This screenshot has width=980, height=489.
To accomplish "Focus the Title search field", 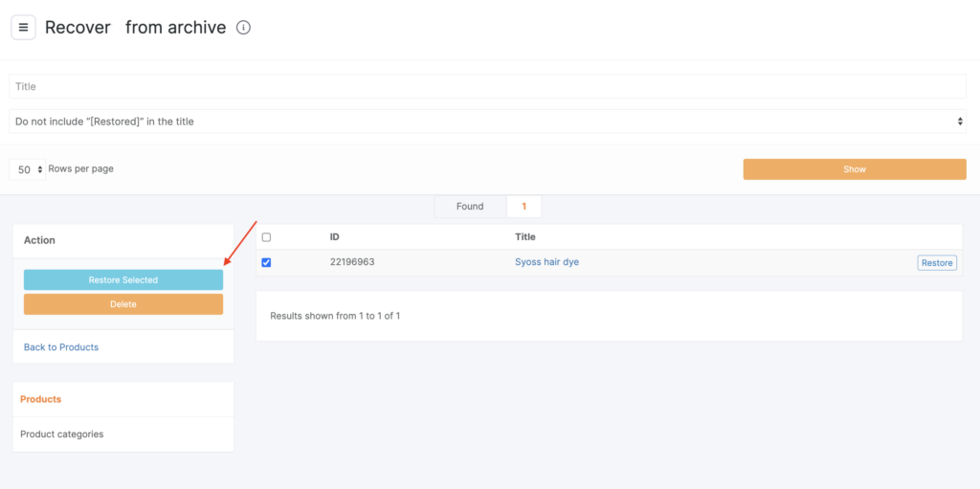I will pos(487,86).
